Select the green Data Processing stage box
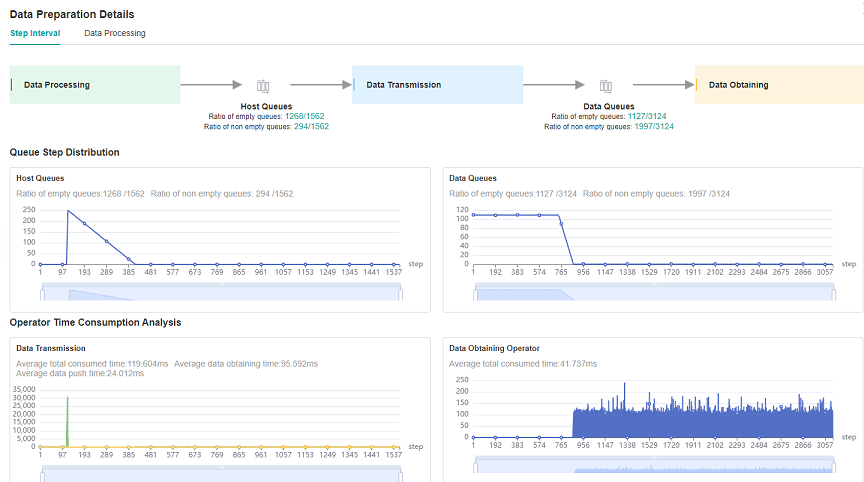Image resolution: width=864 pixels, height=482 pixels. [95, 85]
